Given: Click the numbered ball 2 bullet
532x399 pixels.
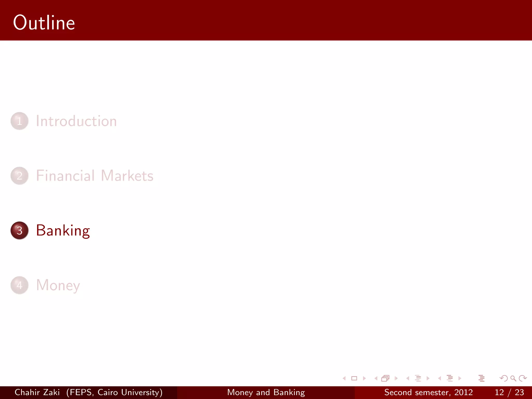Looking at the screenshot, I should (x=19, y=176).
